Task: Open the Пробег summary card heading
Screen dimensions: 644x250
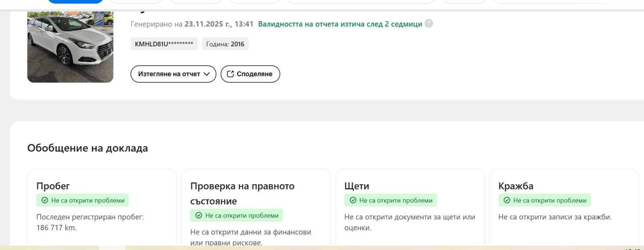Action: [53, 186]
